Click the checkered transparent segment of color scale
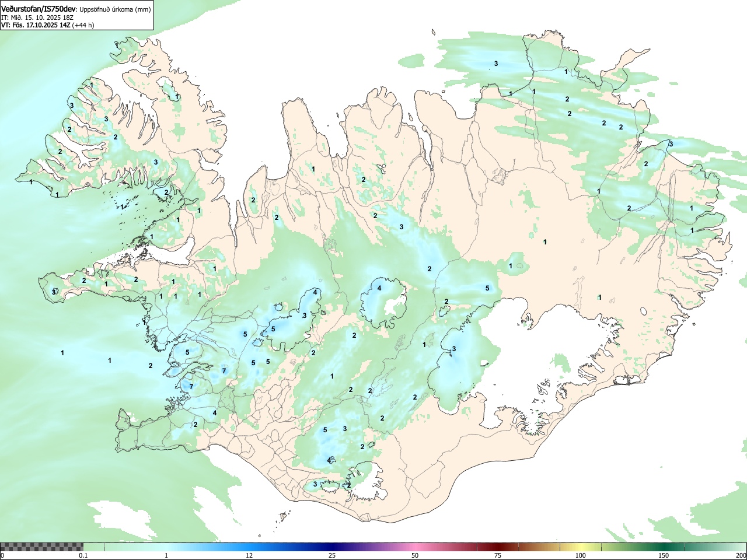Viewport: 747px width, 560px height. pos(41,547)
